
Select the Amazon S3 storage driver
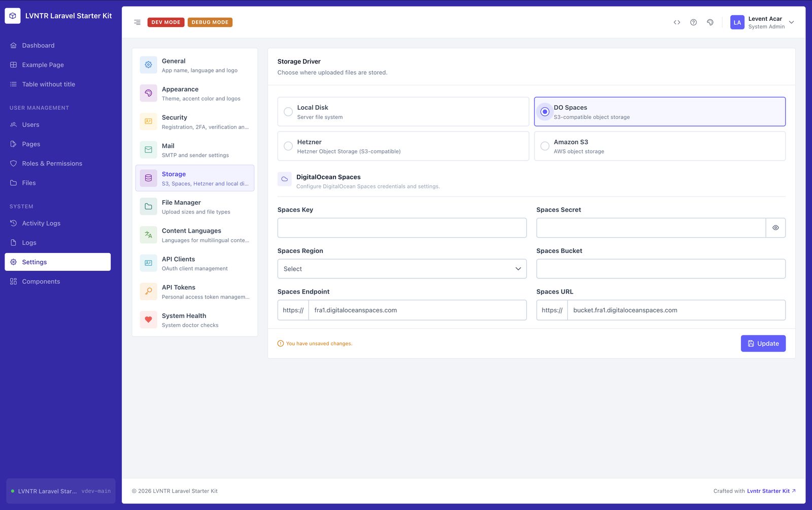(660, 146)
